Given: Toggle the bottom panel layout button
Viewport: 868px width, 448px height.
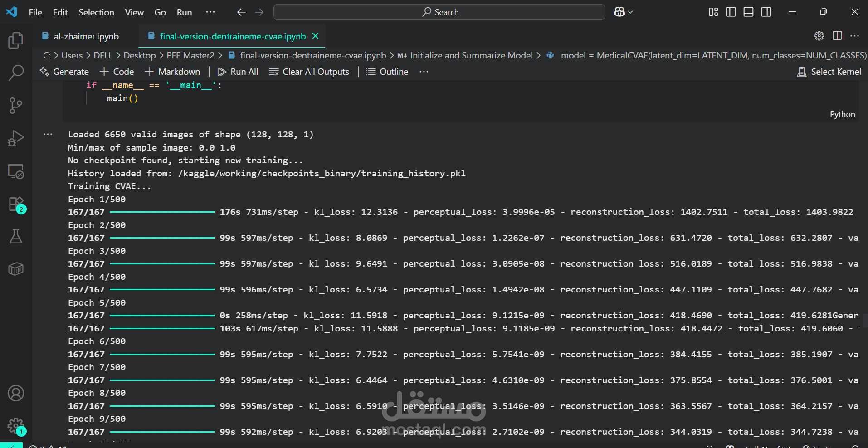Looking at the screenshot, I should click(x=748, y=12).
